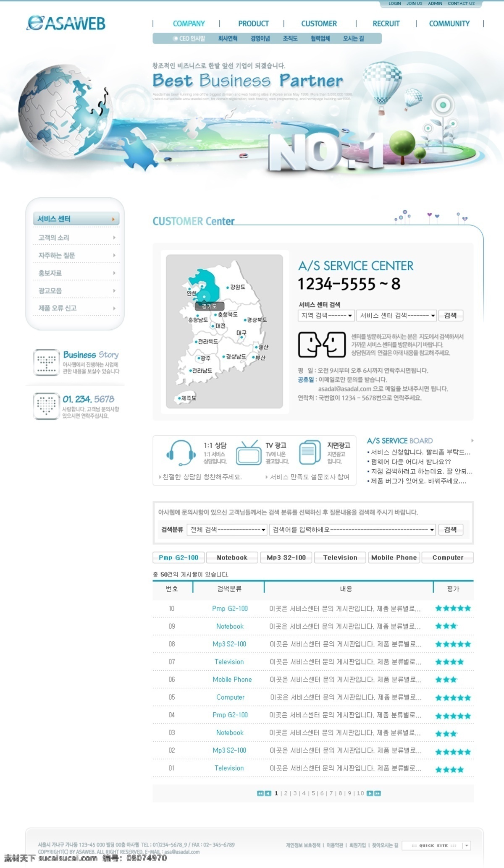Screen dimensions: 504x868
Task: Open the 서비스 센터 검색 dropdown
Action: coord(397,315)
